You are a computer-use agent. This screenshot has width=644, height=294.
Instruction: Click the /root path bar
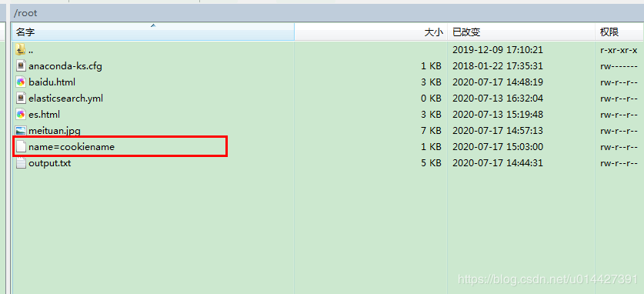click(327, 13)
